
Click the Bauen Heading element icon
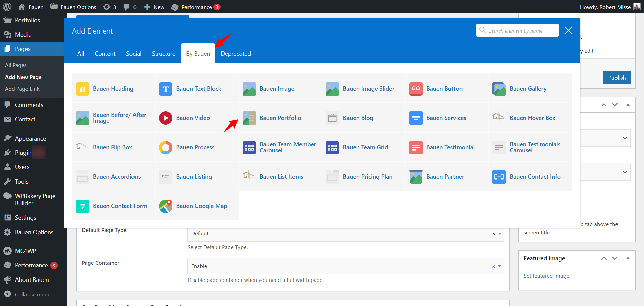pos(83,89)
